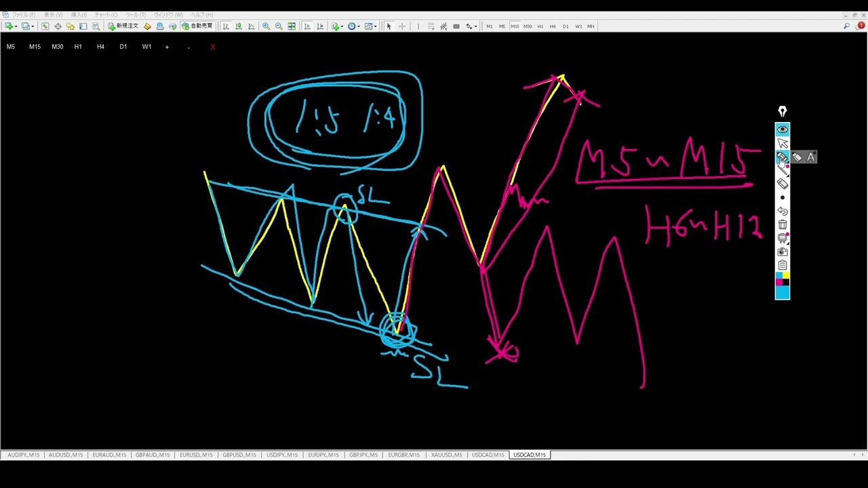Select the crosshair cursor tool in toolbar
Image resolution: width=868 pixels, height=488 pixels.
tap(402, 26)
